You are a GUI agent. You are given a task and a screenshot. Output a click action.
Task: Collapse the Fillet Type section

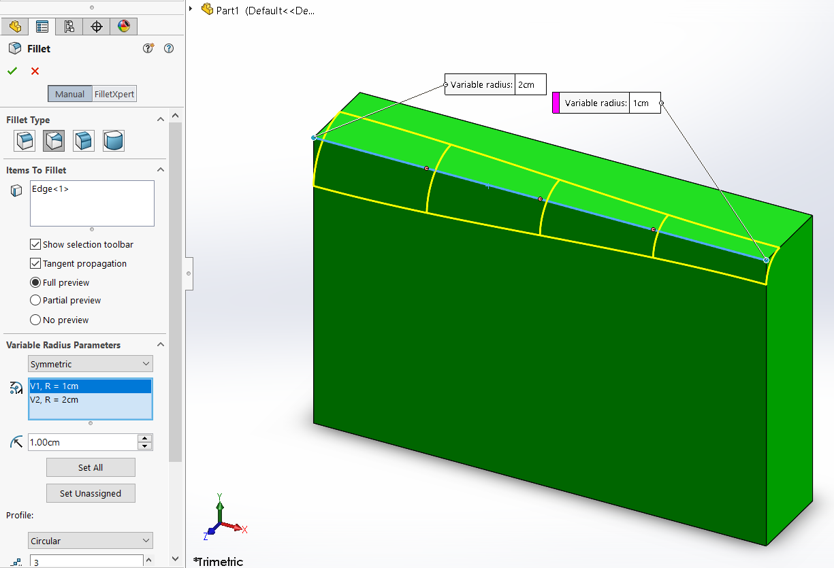pos(160,120)
